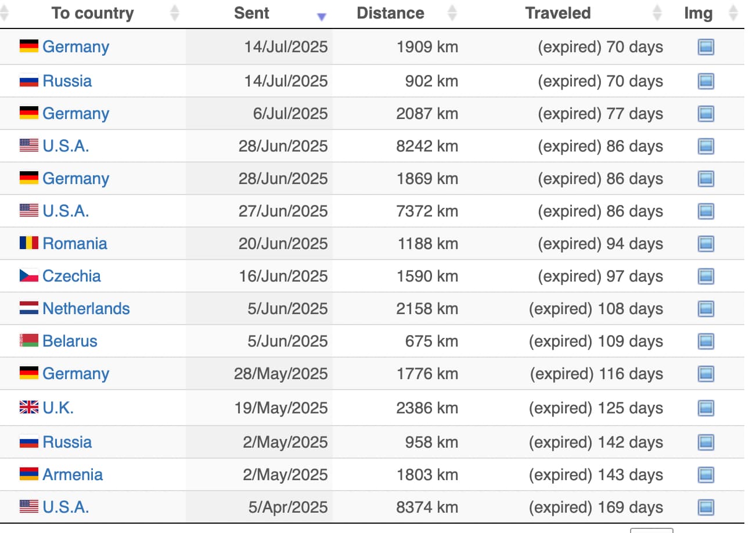Click the Armenia flag icon
The height and width of the screenshot is (533, 756).
pyautogui.click(x=29, y=474)
